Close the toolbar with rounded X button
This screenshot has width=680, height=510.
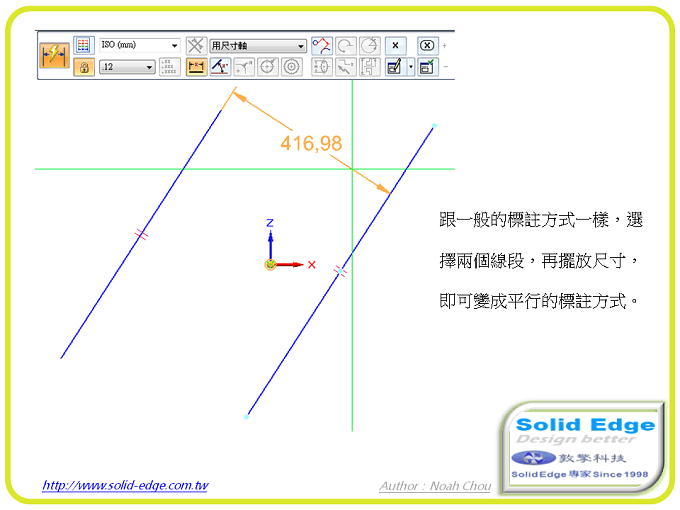click(x=426, y=45)
